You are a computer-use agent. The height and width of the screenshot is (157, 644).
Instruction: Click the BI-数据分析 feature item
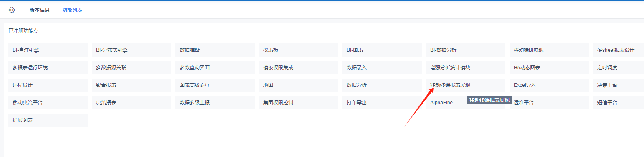pos(466,50)
